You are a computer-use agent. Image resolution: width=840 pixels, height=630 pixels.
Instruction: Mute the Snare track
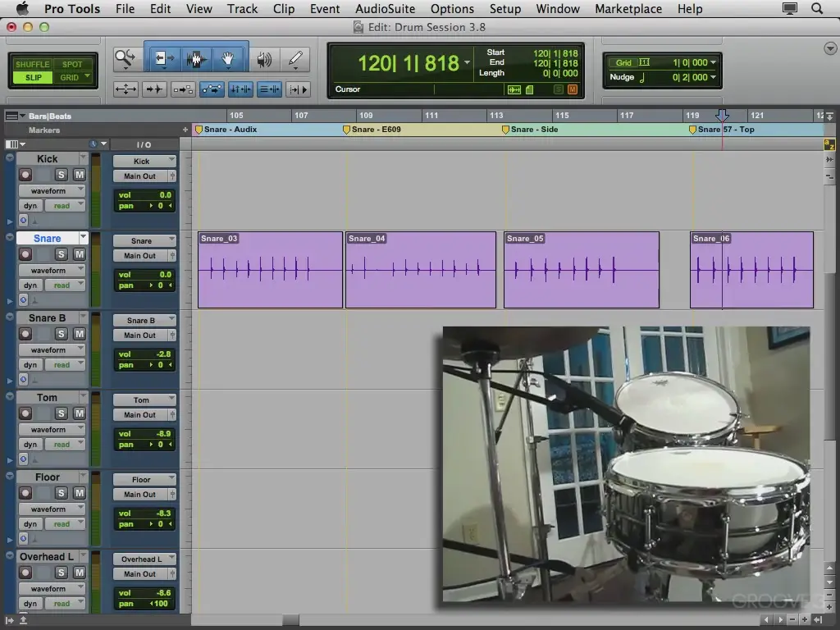point(80,254)
